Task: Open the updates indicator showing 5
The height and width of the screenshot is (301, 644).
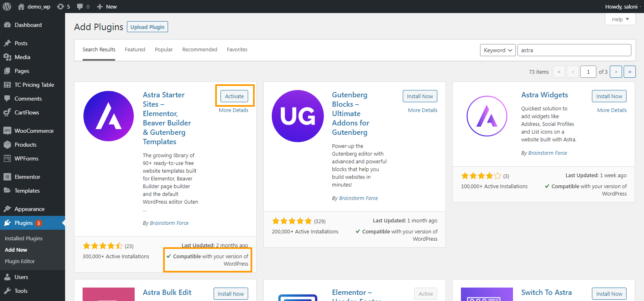Action: point(63,7)
